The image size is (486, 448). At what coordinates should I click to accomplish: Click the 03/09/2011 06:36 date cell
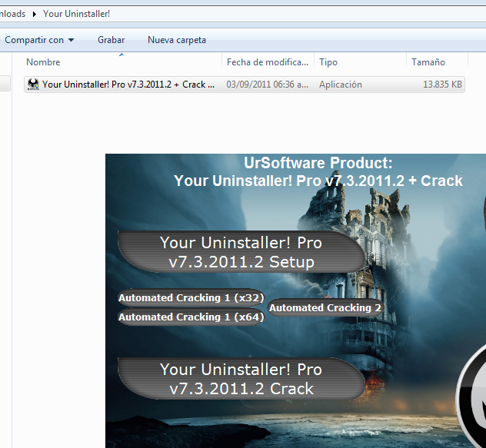(x=267, y=85)
